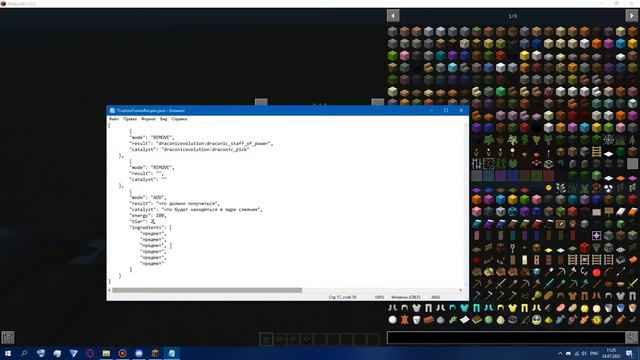640x360 pixels.
Task: Open the Вид menu in Notepad
Action: (x=164, y=119)
